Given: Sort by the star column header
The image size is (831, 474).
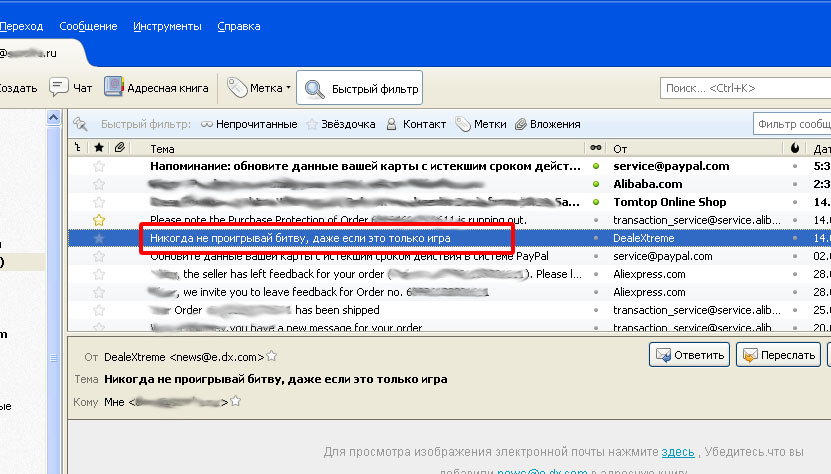Looking at the screenshot, I should (99, 148).
